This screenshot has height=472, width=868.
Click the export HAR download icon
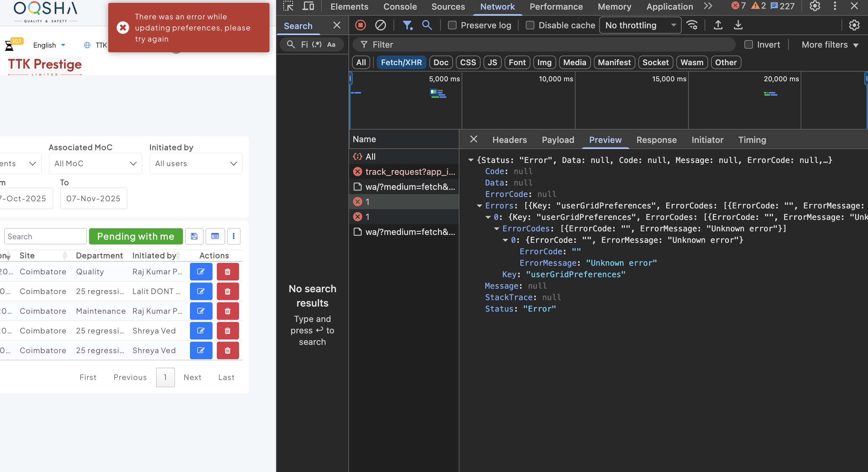pyautogui.click(x=738, y=25)
